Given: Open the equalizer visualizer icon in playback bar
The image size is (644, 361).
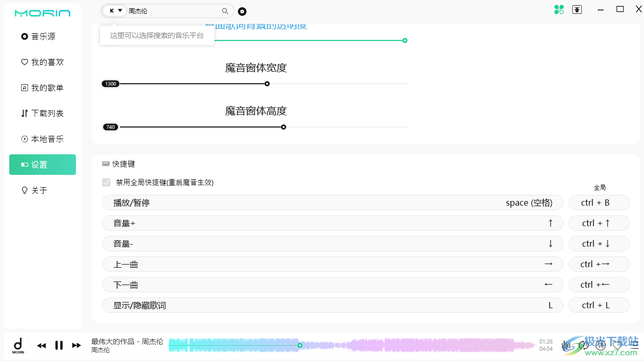Looking at the screenshot, I should (x=566, y=345).
